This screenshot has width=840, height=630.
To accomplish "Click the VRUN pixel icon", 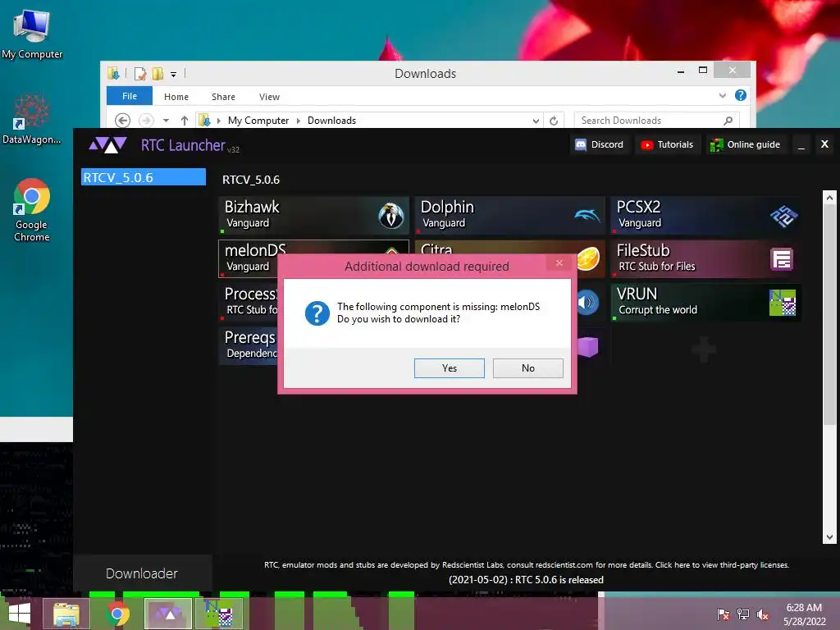I will pyautogui.click(x=782, y=303).
